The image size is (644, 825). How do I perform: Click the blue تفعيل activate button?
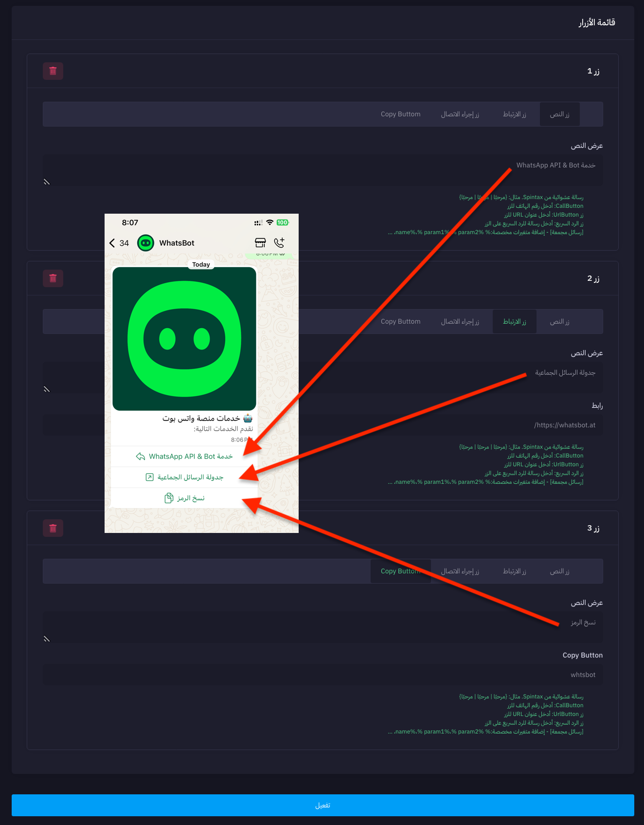click(x=322, y=805)
